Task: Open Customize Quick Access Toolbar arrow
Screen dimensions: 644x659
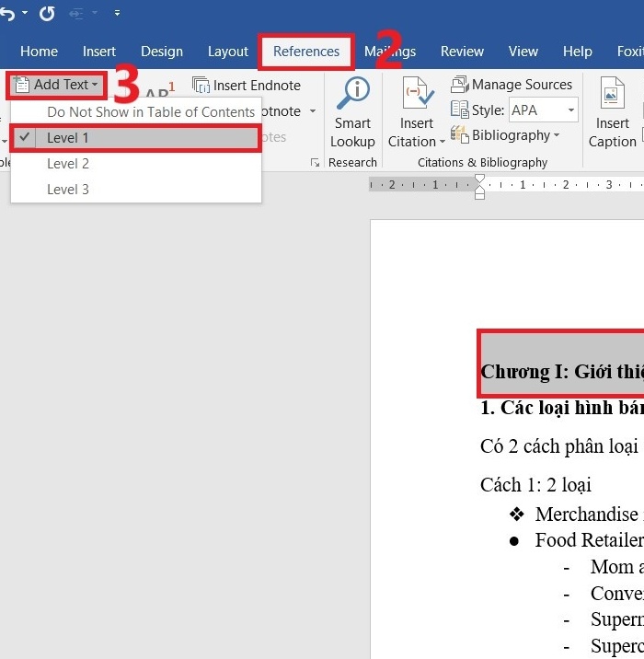Action: coord(117,14)
